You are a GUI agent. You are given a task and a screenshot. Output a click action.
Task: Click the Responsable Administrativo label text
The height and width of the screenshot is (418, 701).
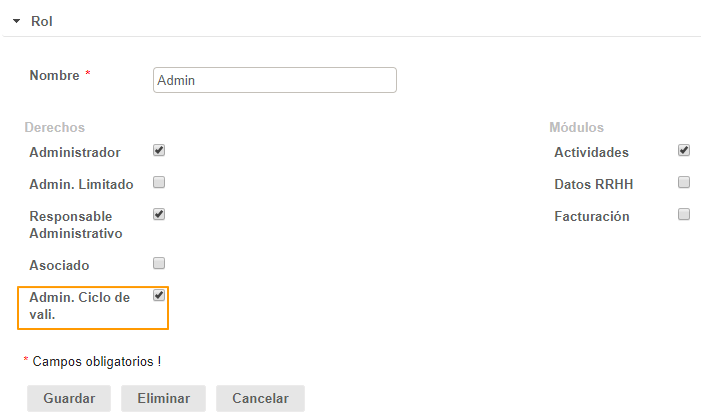point(75,225)
